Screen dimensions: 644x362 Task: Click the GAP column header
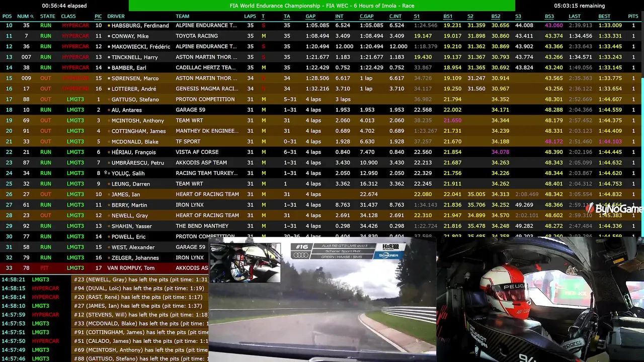click(310, 17)
